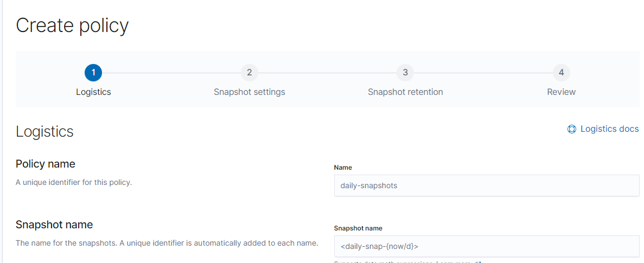644x263 pixels.
Task: Click the bold Name field label
Action: (343, 168)
